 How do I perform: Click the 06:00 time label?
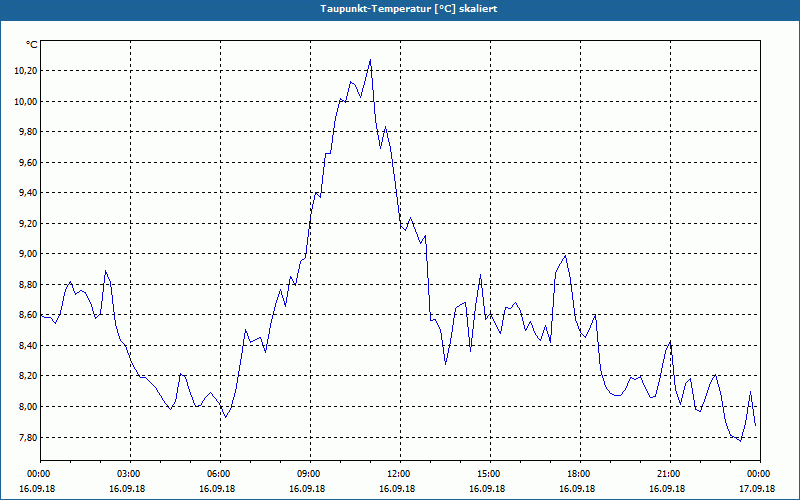pyautogui.click(x=220, y=474)
